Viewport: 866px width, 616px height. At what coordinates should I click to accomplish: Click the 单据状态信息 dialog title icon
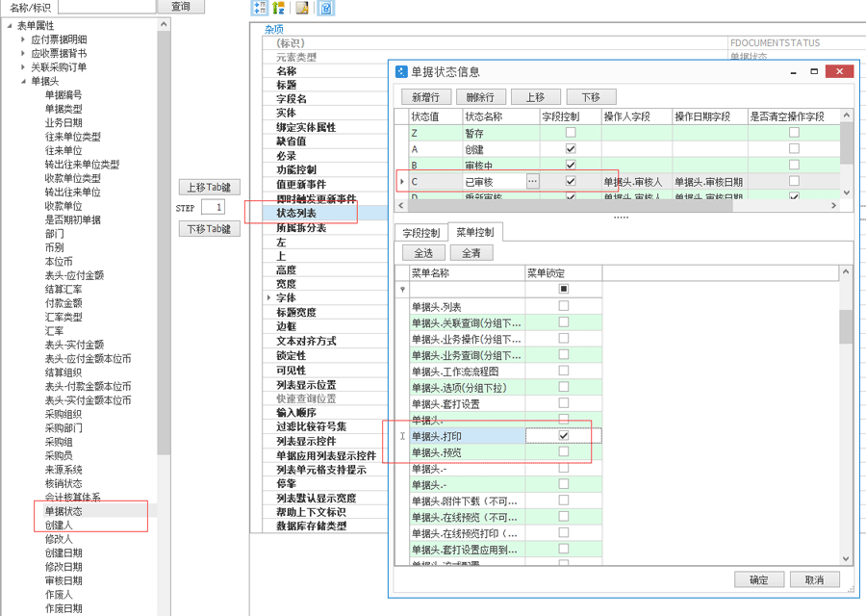click(x=401, y=72)
